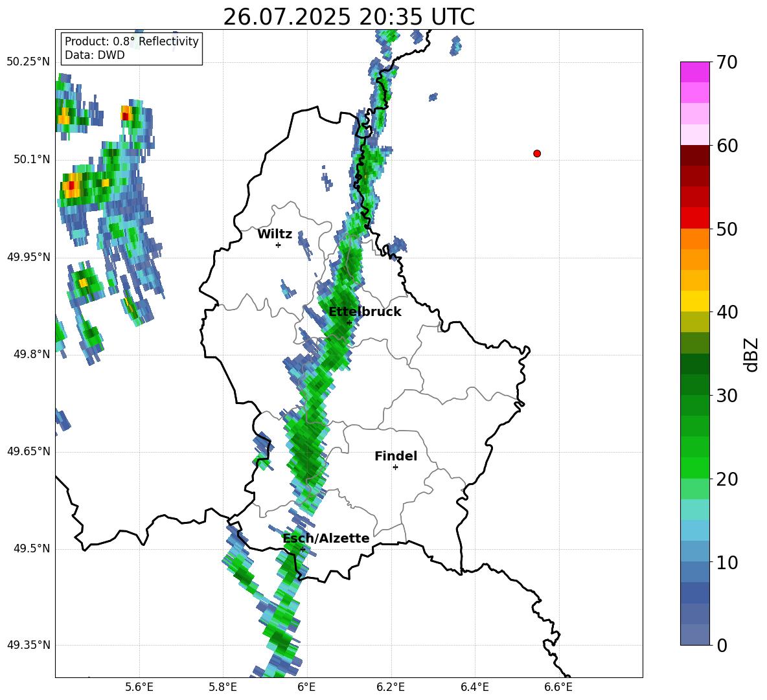Click the 50.1°N latitude tick label

pyautogui.click(x=32, y=159)
